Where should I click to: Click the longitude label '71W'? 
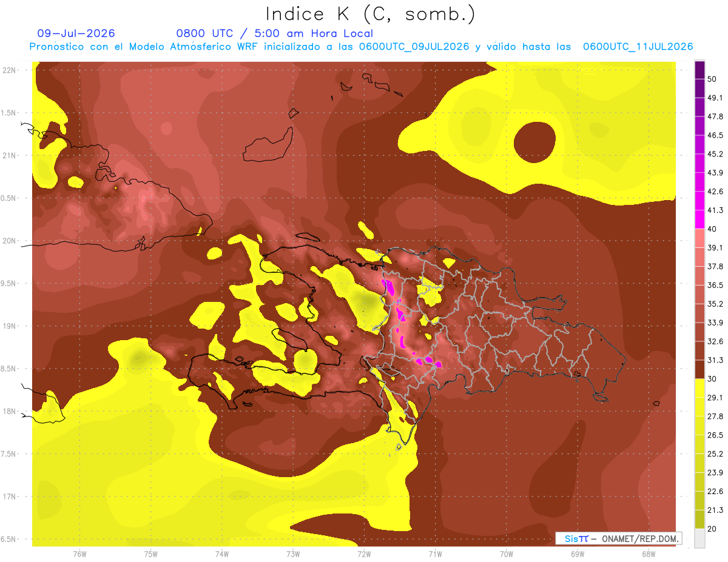coord(435,554)
